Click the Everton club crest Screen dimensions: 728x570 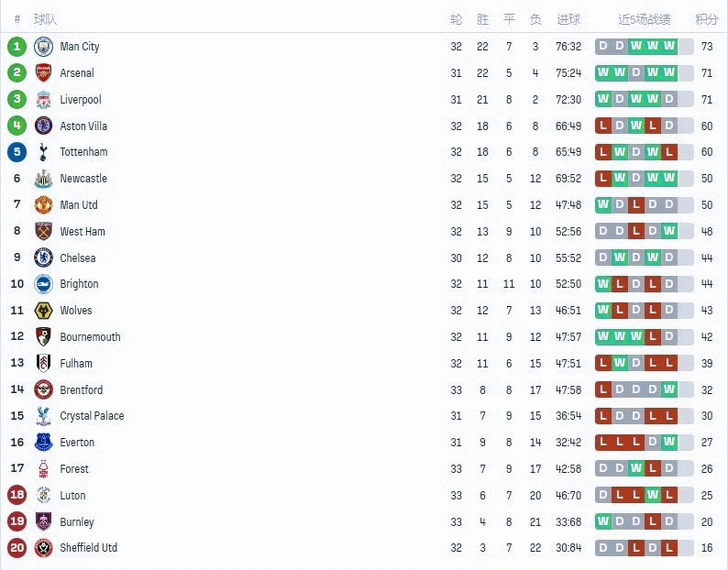tap(43, 442)
